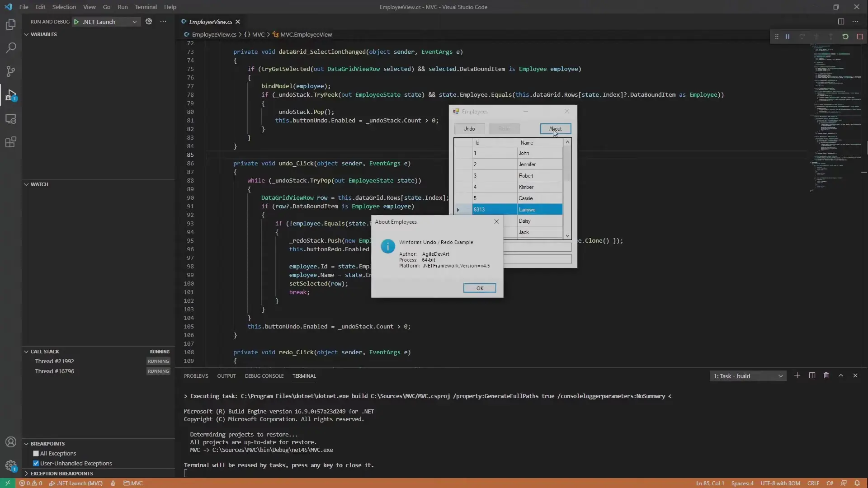Change indentation Spaces: 4 setting
The height and width of the screenshot is (488, 868).
742,483
